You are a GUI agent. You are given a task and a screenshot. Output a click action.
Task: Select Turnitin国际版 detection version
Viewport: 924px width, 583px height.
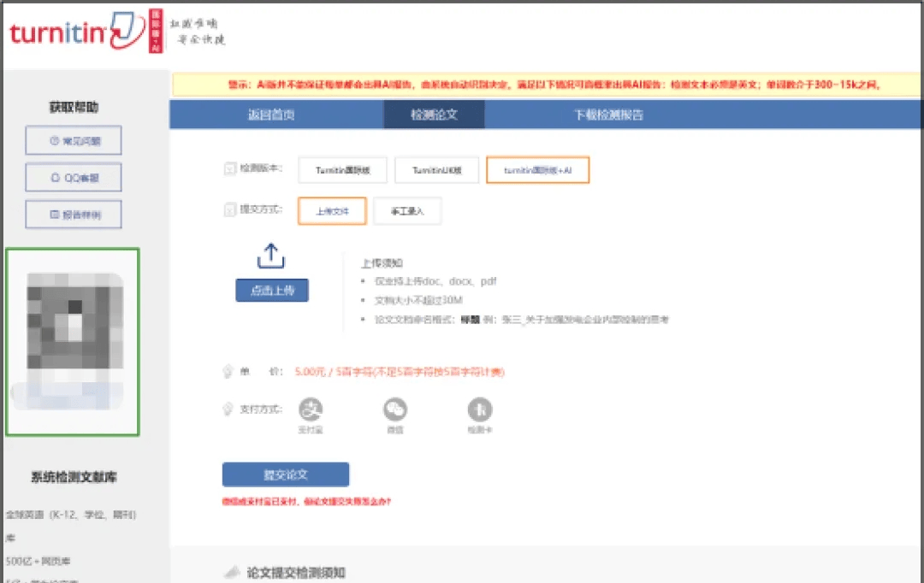[342, 170]
